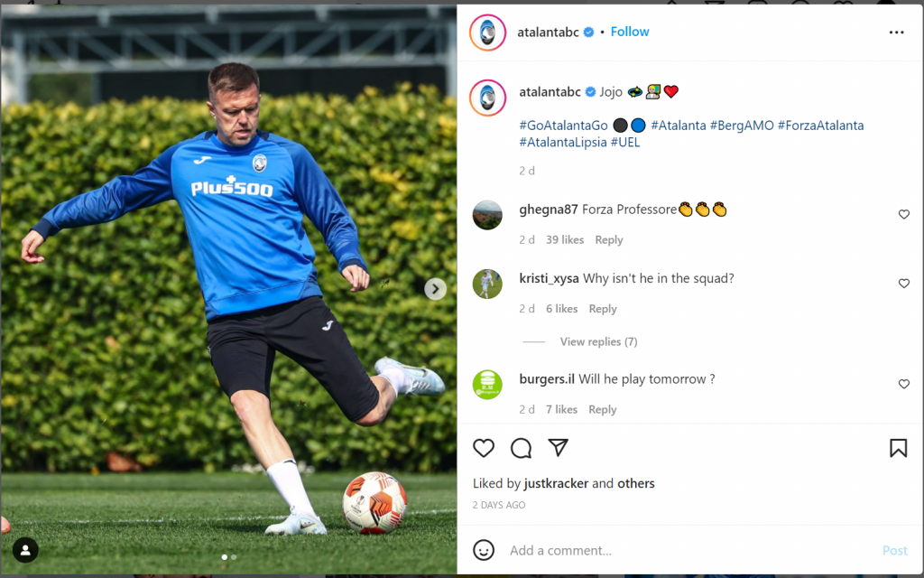
Task: Show tagged people in the photo
Action: 25,550
